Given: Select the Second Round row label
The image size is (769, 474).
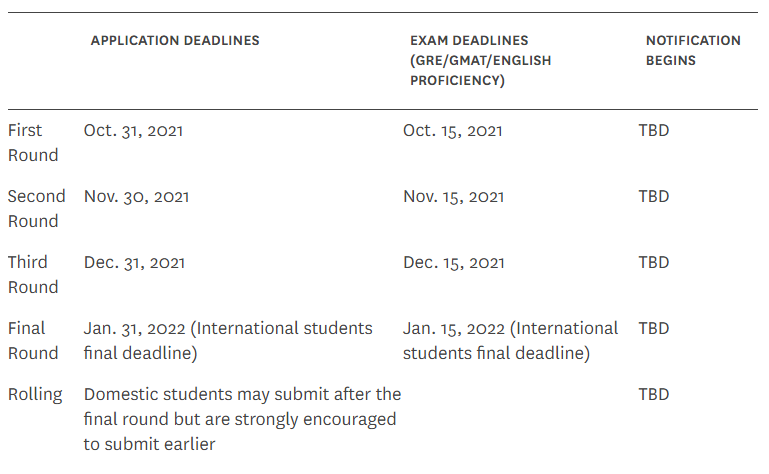Looking at the screenshot, I should (36, 209).
